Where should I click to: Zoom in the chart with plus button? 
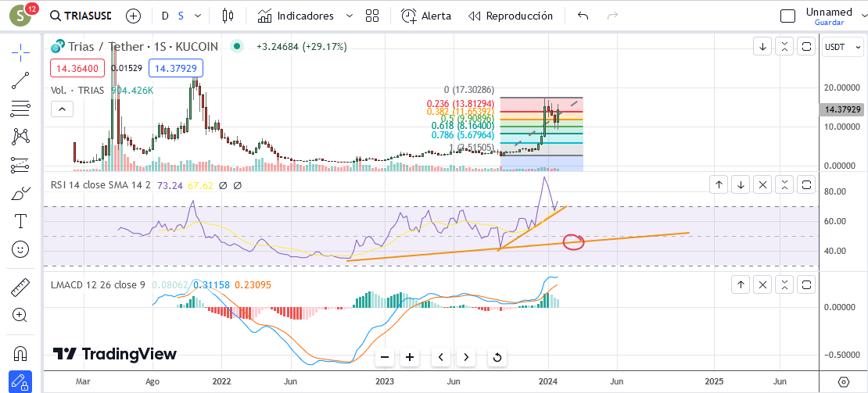tap(410, 357)
